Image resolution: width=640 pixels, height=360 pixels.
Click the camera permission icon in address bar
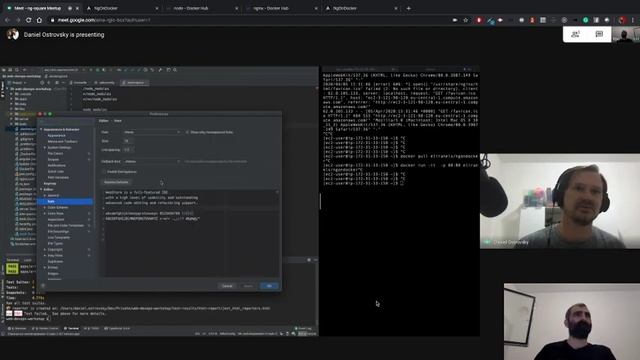point(455,20)
